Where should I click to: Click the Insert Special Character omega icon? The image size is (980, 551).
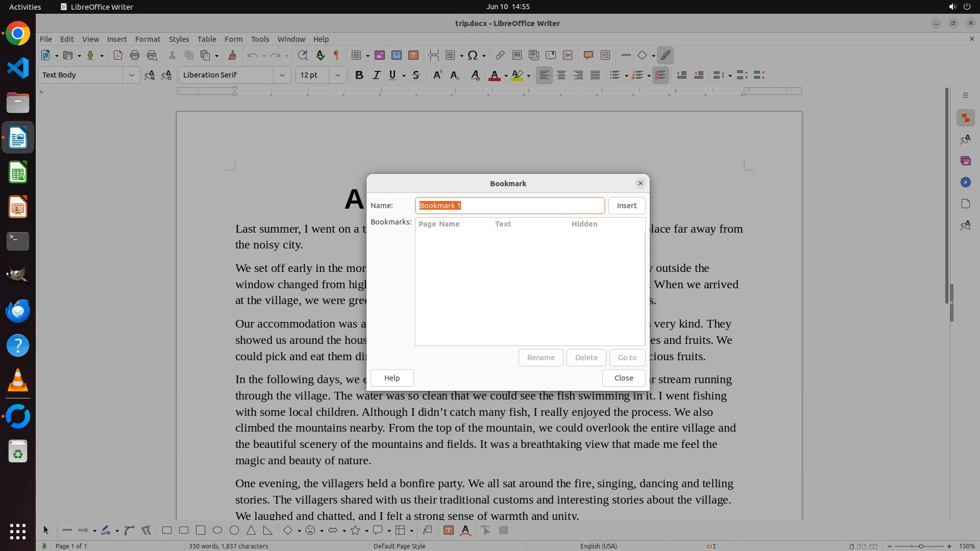point(473,55)
